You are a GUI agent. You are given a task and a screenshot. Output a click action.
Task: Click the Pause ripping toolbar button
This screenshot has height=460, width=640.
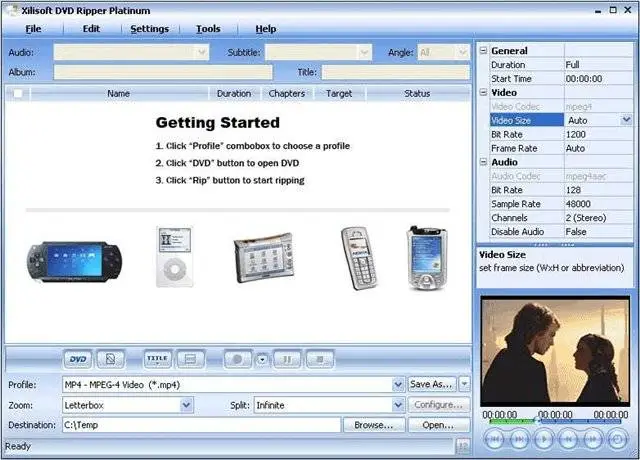click(x=287, y=359)
